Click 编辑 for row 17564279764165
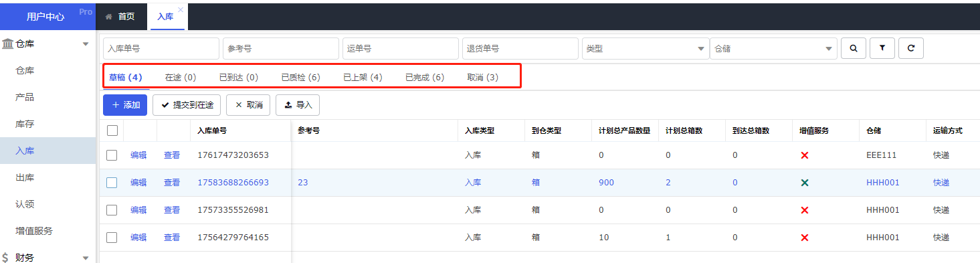This screenshot has height=263, width=980. tap(138, 238)
